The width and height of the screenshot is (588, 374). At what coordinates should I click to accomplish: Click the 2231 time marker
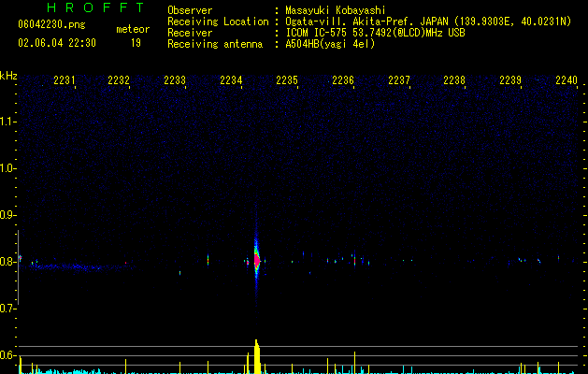point(65,80)
